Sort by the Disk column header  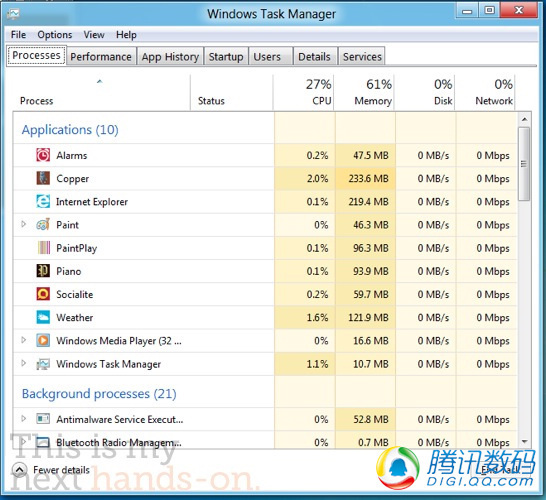[425, 93]
